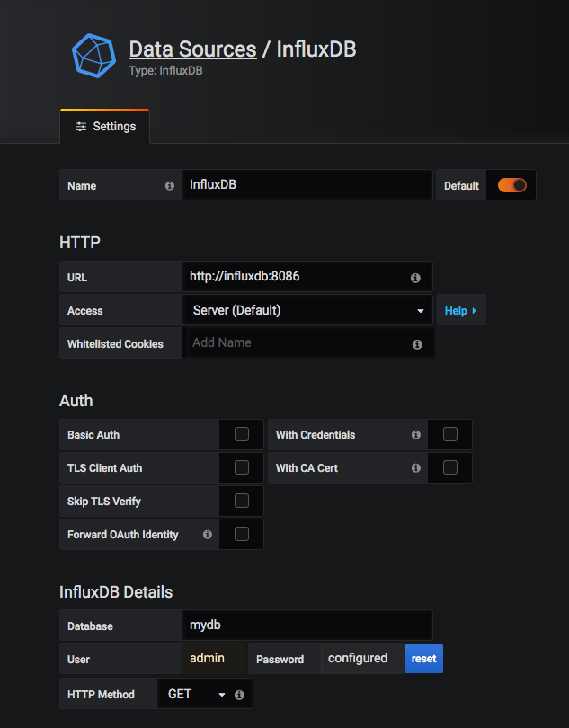Click the Auth section heading

click(x=76, y=401)
